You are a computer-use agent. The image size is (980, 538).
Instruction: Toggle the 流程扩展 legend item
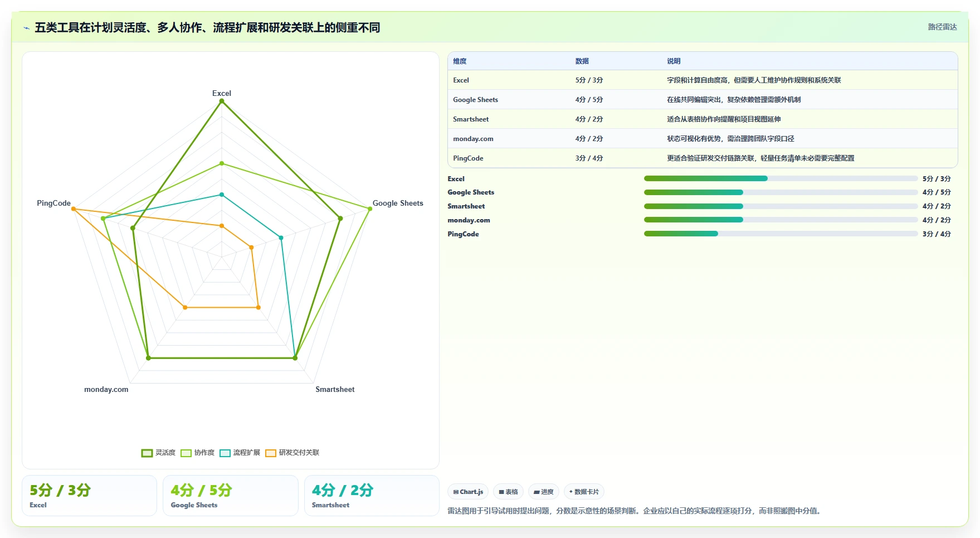pyautogui.click(x=240, y=453)
